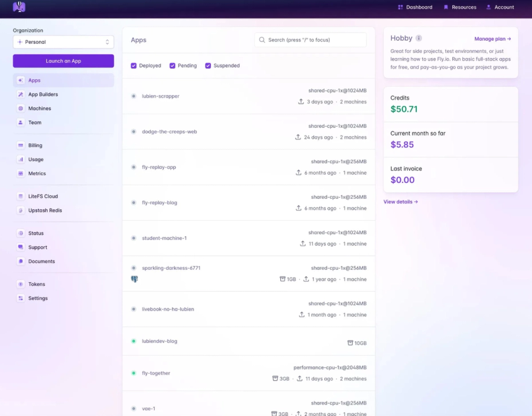
Task: Click the Documents icon in sidebar
Action: 21,261
